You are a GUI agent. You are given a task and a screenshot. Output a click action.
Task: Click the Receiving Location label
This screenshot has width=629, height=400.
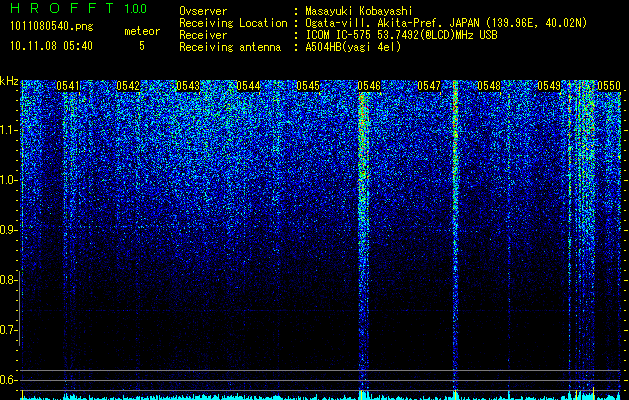[233, 23]
